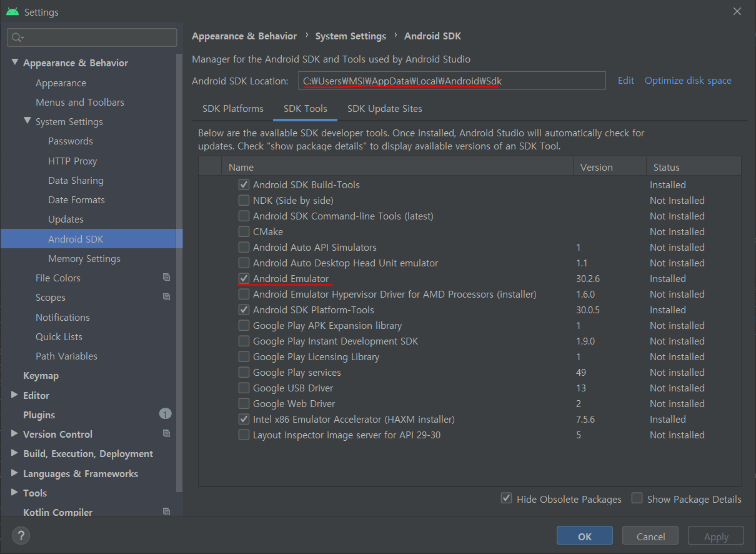Viewport: 756px width, 554px height.
Task: Check the Google USB Driver checkbox
Action: coord(244,388)
